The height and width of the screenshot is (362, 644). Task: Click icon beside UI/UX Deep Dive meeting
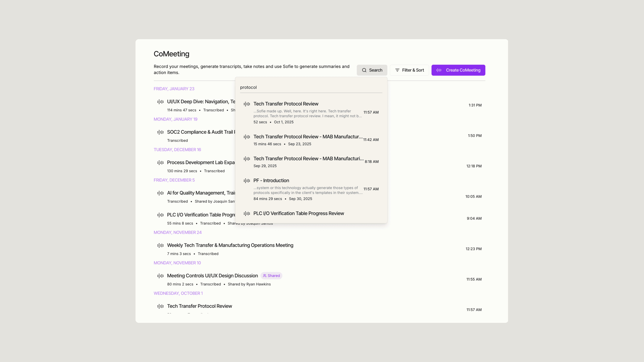[160, 102]
